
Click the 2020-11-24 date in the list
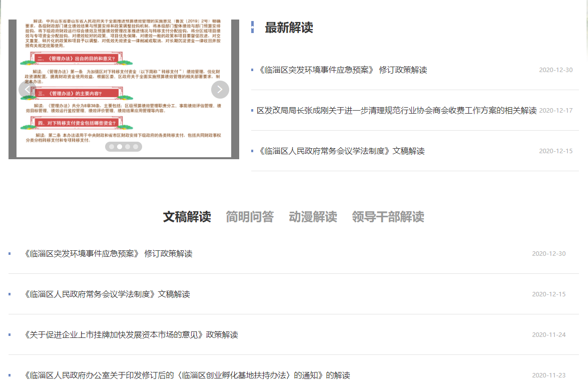tap(548, 335)
